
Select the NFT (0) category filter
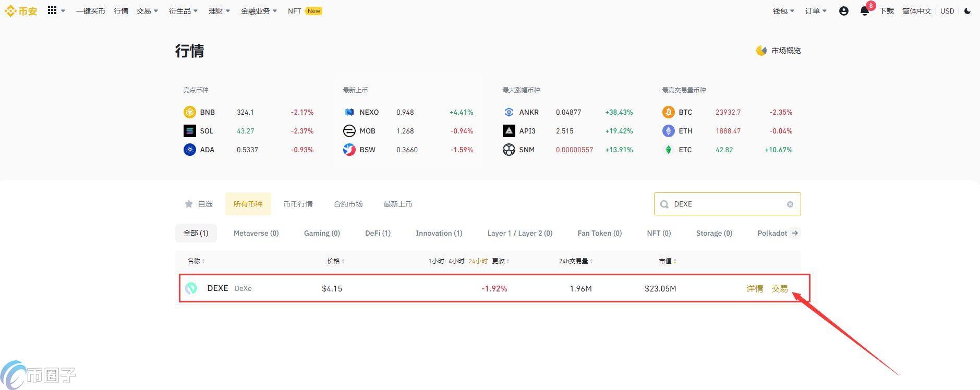pos(659,233)
